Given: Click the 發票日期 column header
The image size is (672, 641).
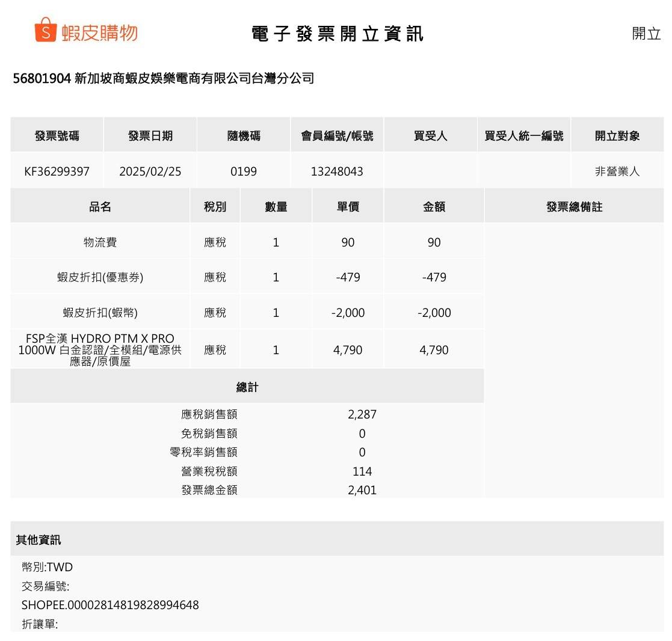Looking at the screenshot, I should coord(150,136).
